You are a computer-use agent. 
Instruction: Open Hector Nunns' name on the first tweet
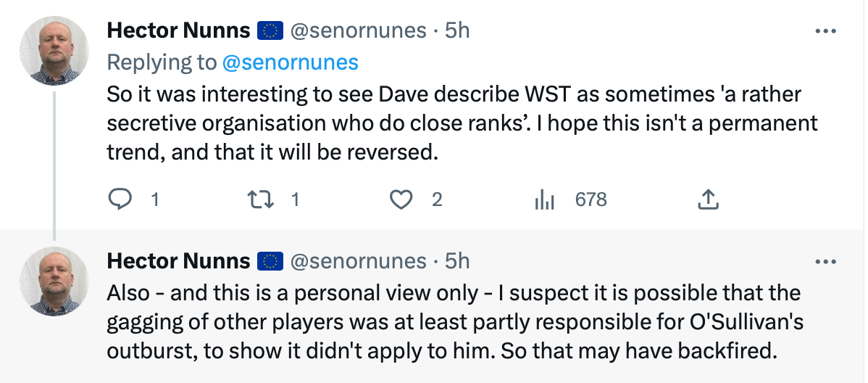(x=178, y=30)
